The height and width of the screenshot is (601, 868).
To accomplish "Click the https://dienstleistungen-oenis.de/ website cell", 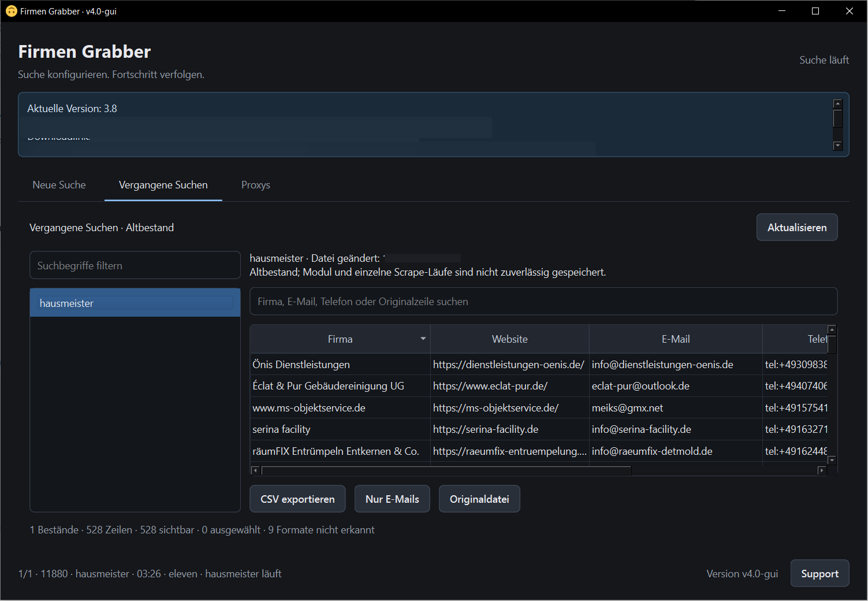I will point(510,365).
